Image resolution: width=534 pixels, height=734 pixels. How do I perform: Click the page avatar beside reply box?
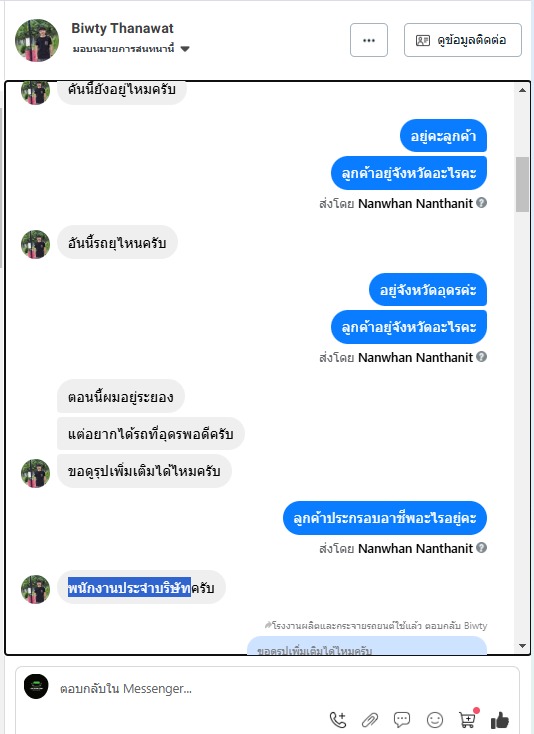pyautogui.click(x=36, y=687)
